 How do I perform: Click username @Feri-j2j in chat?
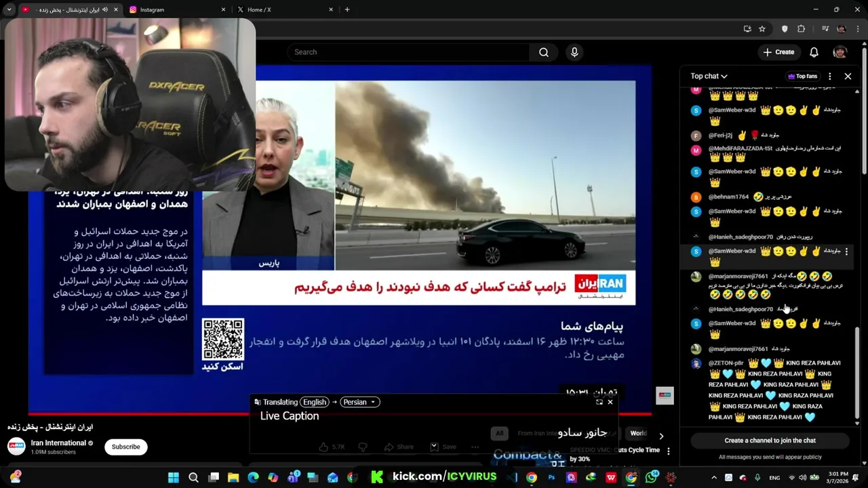coord(720,136)
